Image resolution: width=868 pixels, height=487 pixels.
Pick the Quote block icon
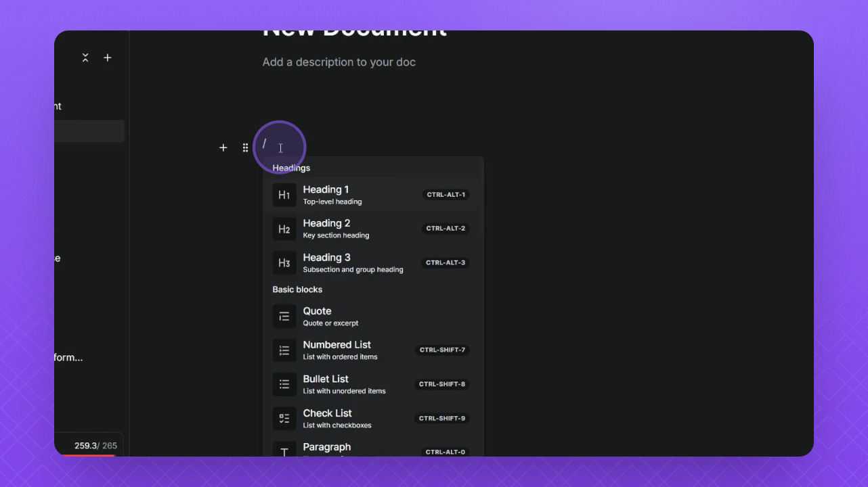click(284, 317)
